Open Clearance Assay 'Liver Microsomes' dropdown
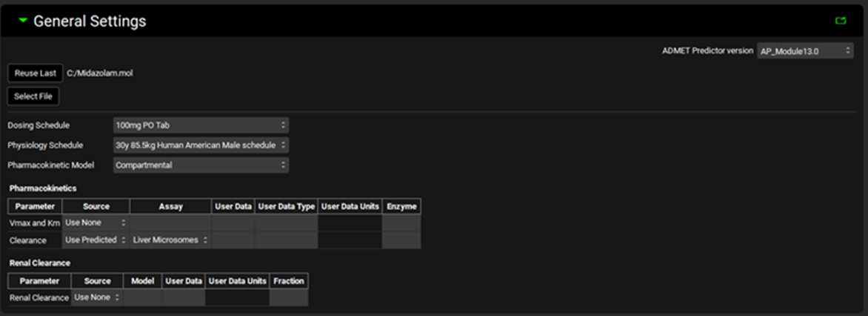The height and width of the screenshot is (316, 868). pos(170,240)
